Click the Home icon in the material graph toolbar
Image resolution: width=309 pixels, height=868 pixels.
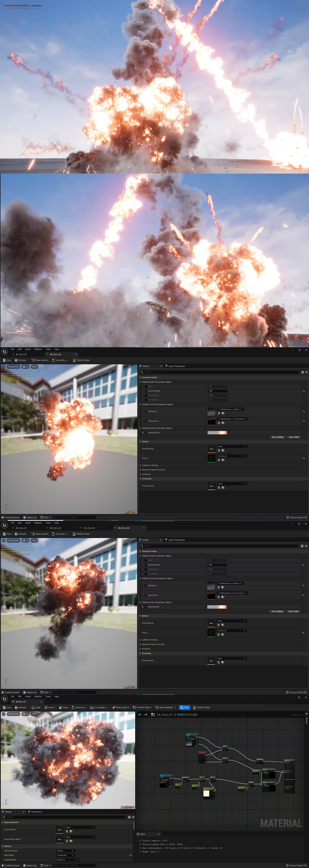click(x=63, y=708)
